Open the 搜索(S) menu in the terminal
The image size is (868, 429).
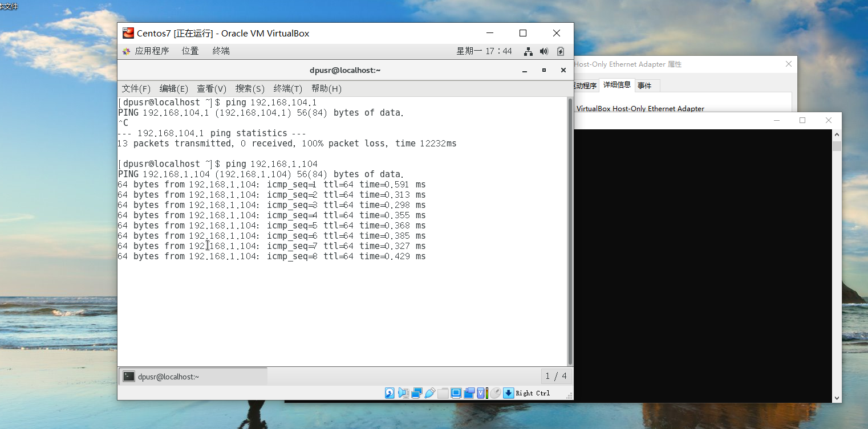[250, 89]
